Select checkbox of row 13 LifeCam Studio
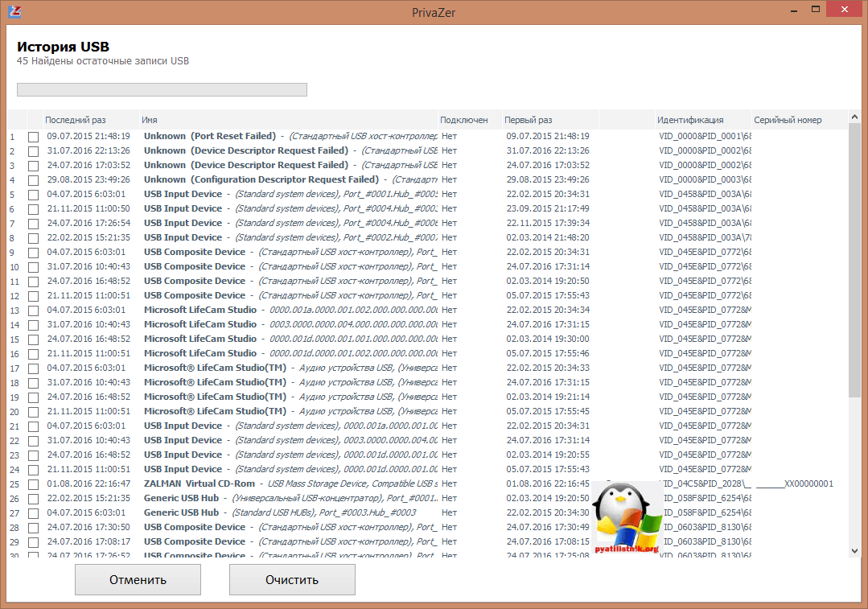Screen dimensions: 868x609 click(x=33, y=311)
